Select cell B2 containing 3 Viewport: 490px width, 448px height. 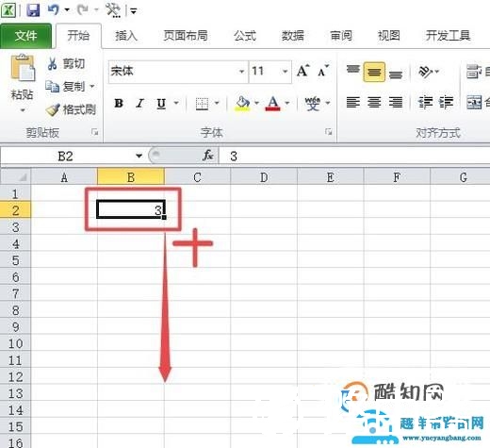click(131, 209)
